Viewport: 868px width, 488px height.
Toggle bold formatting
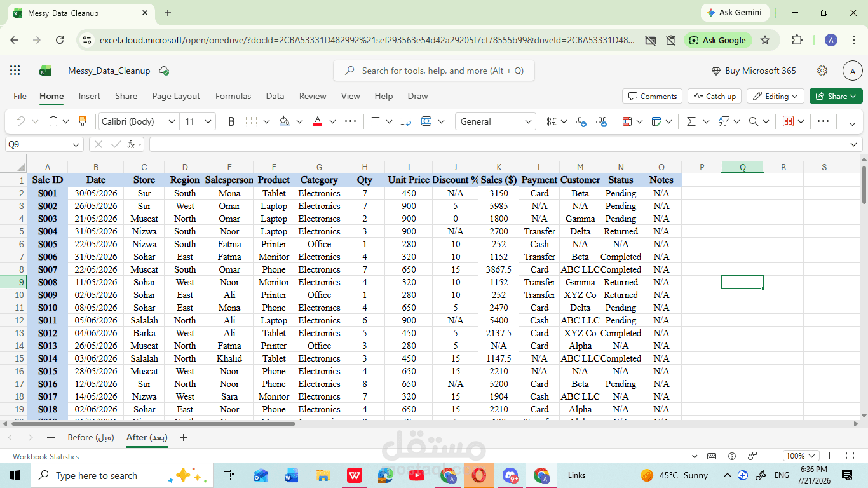coord(231,121)
